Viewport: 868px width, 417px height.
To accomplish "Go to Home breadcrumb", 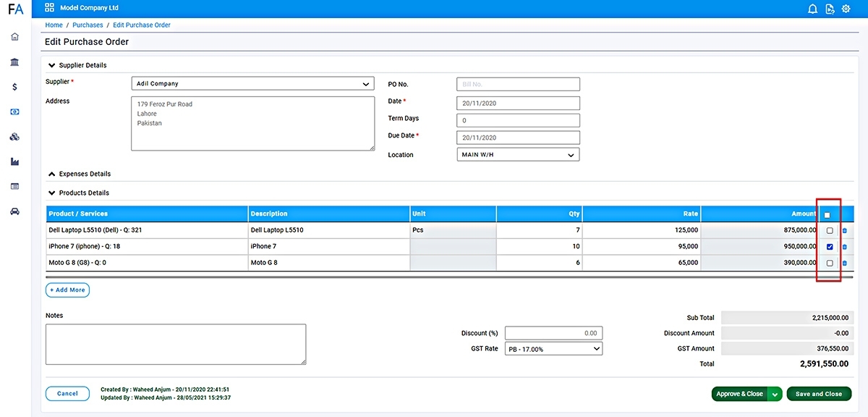I will click(54, 25).
